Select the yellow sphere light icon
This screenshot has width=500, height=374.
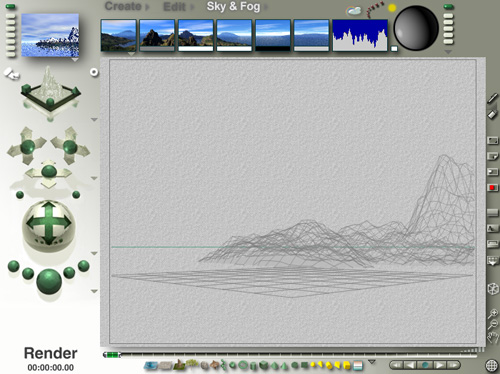coord(313,364)
